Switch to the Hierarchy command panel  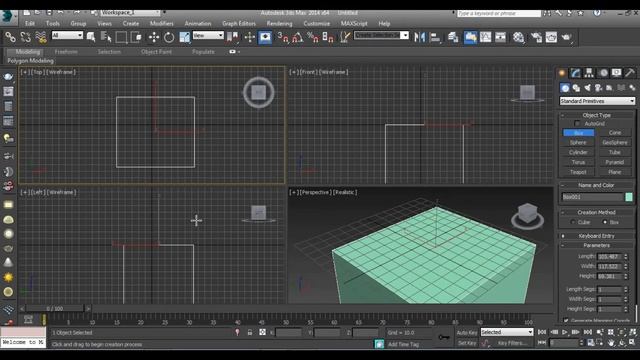[589, 73]
